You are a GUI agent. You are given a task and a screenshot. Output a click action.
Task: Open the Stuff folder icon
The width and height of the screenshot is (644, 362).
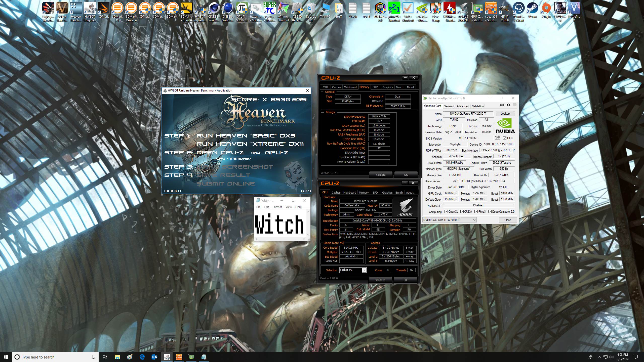pos(339,10)
